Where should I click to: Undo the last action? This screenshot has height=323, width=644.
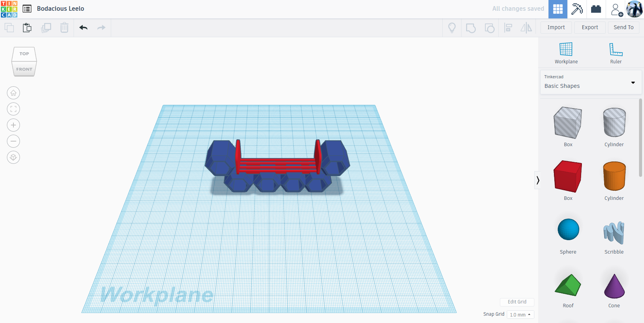pos(83,28)
